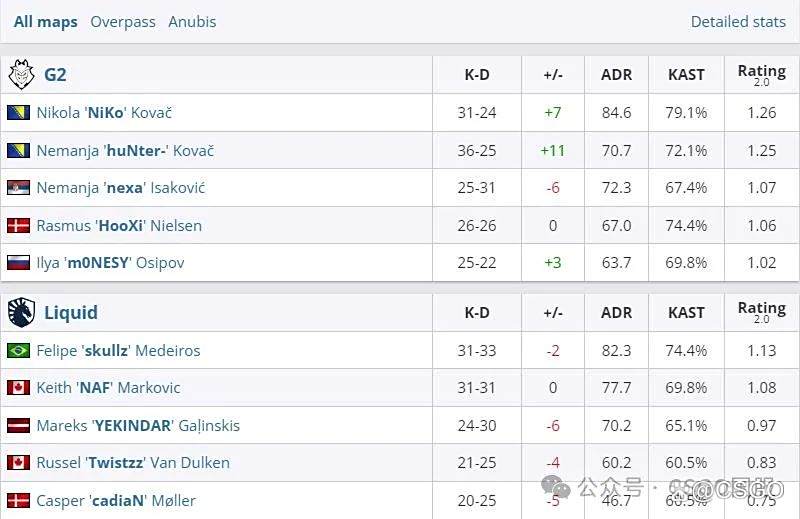This screenshot has width=800, height=519.
Task: Click the flag icon beside NiKo
Action: tap(18, 113)
